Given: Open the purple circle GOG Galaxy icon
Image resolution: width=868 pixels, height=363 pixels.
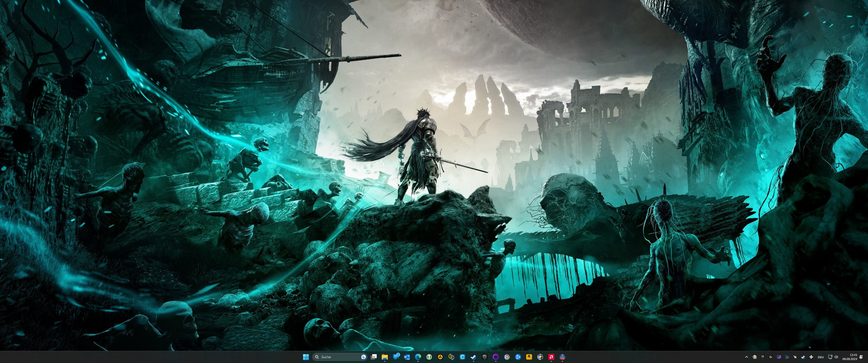Looking at the screenshot, I should pos(496,357).
